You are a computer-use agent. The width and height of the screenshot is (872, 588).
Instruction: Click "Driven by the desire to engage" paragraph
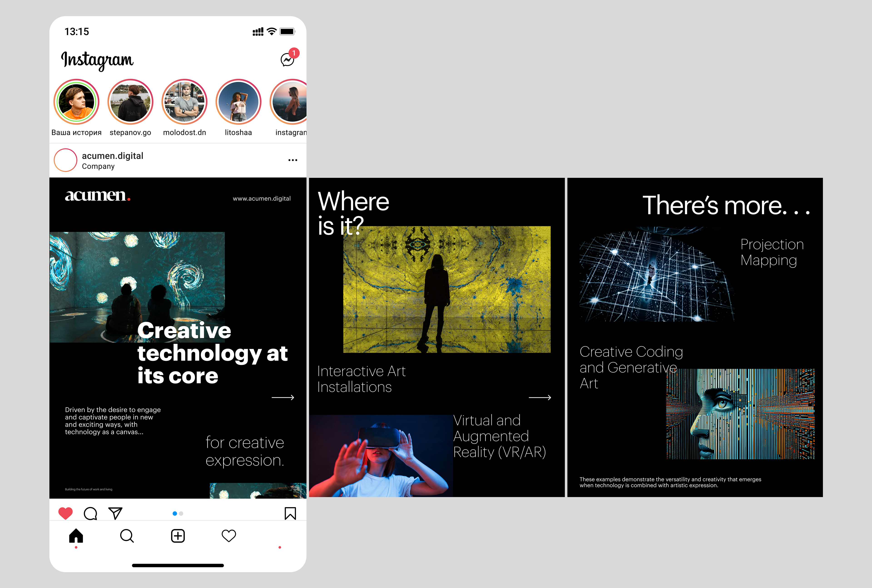coord(113,421)
